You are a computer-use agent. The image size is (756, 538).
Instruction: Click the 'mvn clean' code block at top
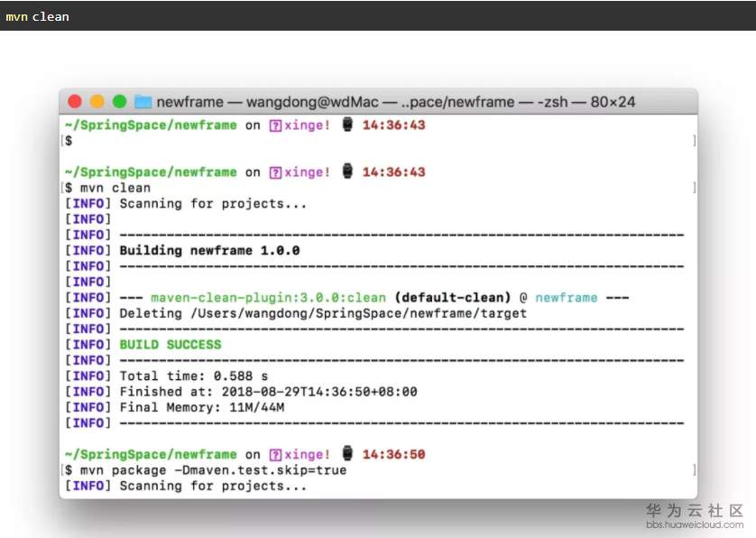(x=378, y=16)
